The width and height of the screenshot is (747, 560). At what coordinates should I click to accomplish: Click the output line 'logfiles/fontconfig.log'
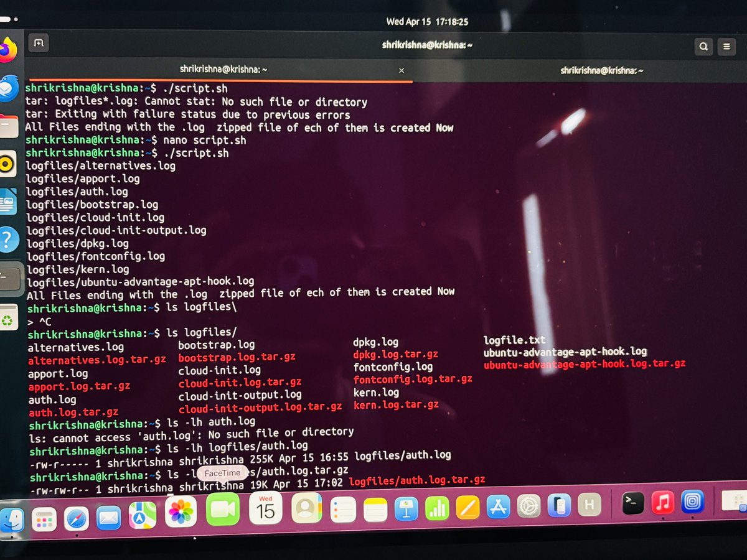coord(95,256)
